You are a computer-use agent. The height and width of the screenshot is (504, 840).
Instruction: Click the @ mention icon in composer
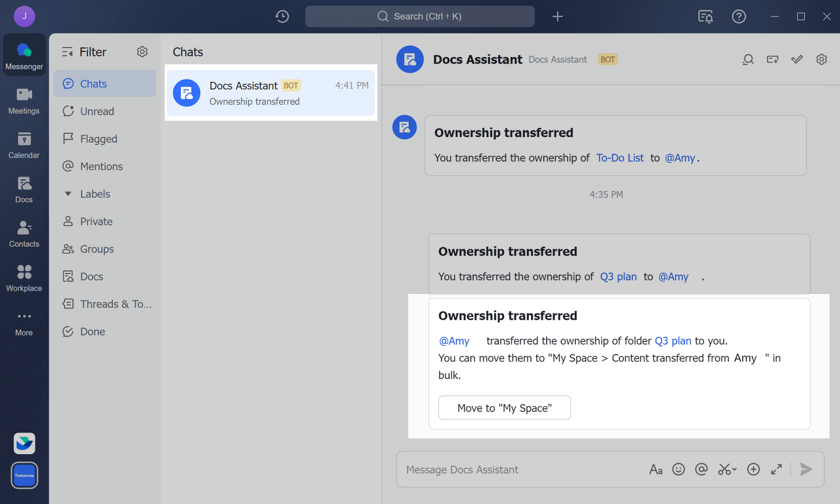702,469
